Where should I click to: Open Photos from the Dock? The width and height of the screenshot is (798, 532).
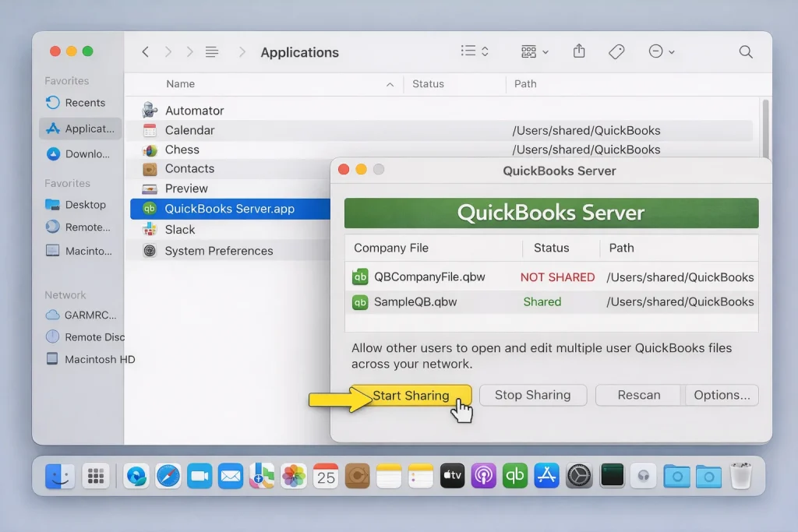294,477
